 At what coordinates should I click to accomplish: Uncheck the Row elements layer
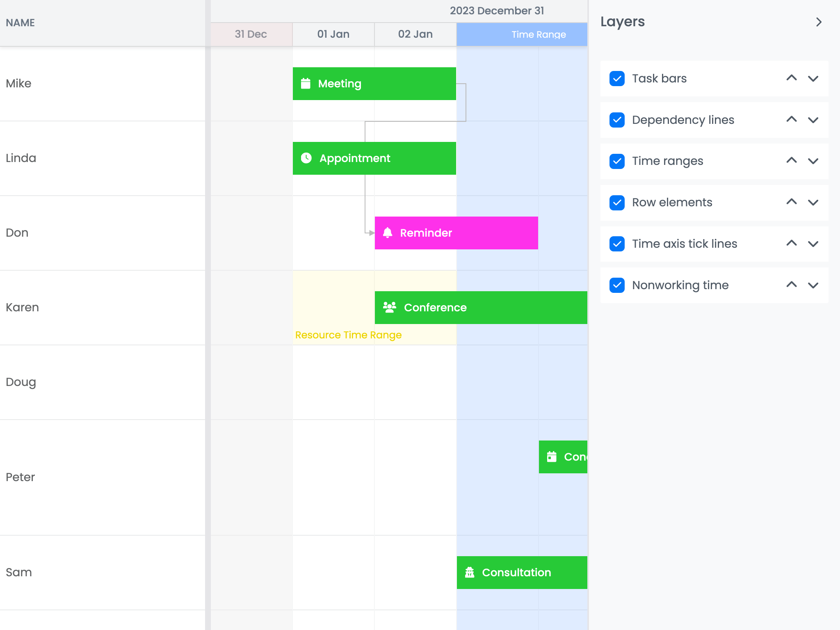tap(617, 202)
